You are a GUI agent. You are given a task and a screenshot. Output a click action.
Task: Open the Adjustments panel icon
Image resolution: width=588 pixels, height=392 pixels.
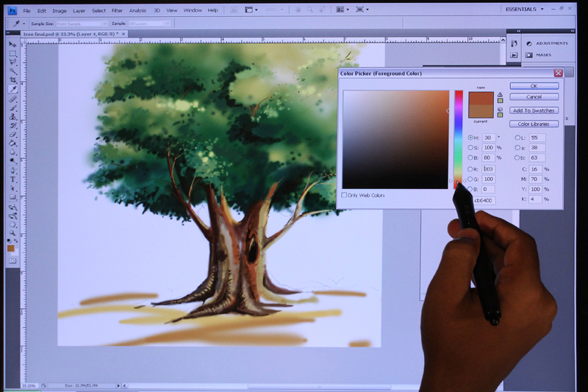529,43
